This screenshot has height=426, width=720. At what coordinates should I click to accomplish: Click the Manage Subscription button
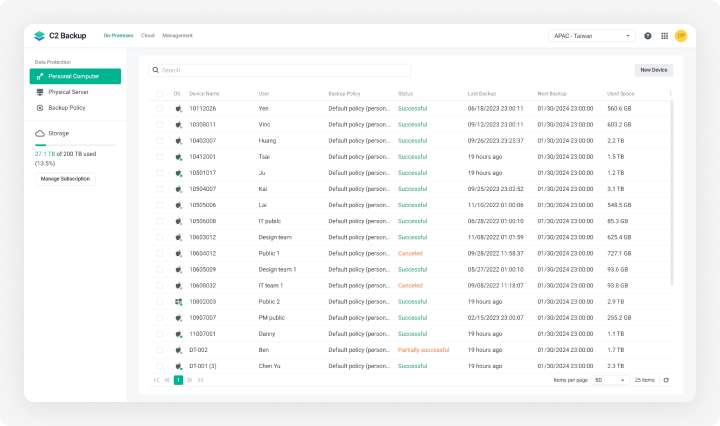tap(65, 179)
